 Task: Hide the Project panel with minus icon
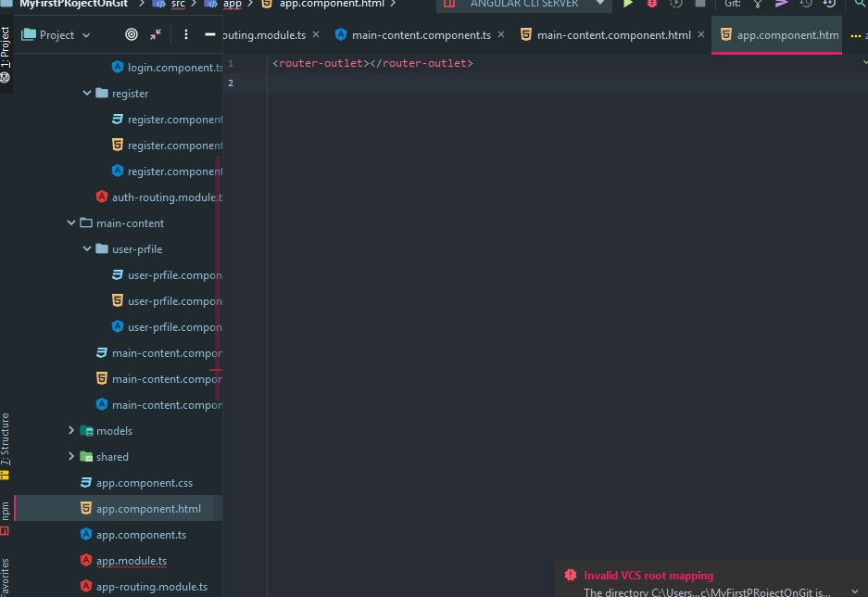point(210,34)
